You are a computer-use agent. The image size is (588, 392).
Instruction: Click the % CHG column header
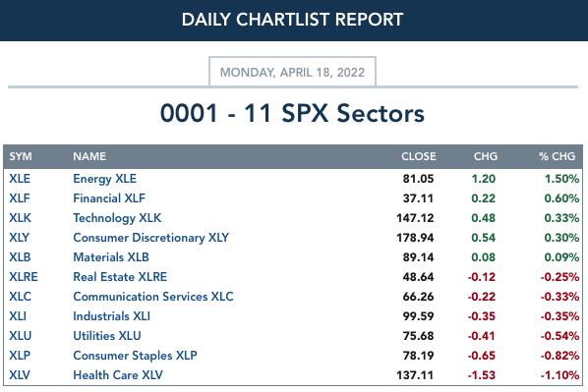(x=557, y=156)
